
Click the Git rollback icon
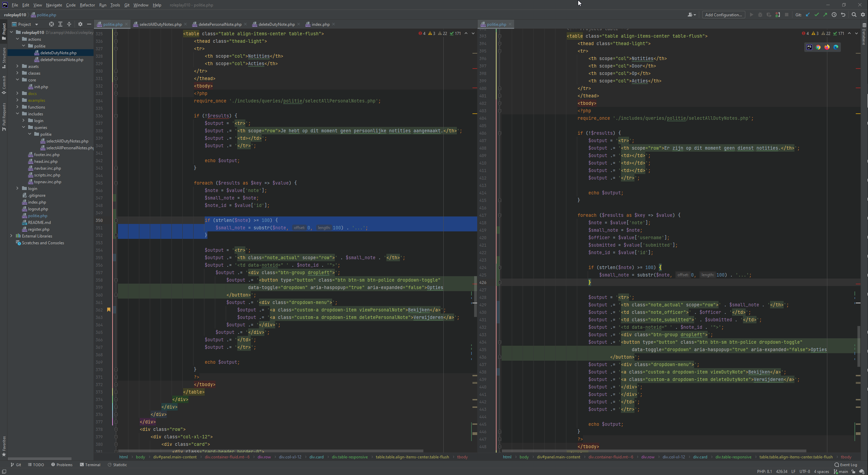point(843,15)
